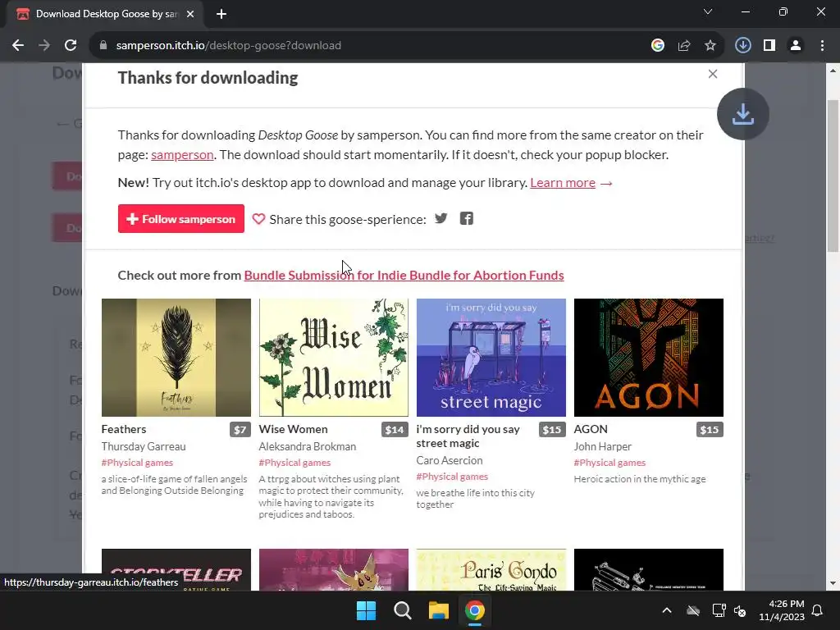Screen dimensions: 840x630
Task: Click the $14 price tag on Wise Women
Action: (x=395, y=430)
